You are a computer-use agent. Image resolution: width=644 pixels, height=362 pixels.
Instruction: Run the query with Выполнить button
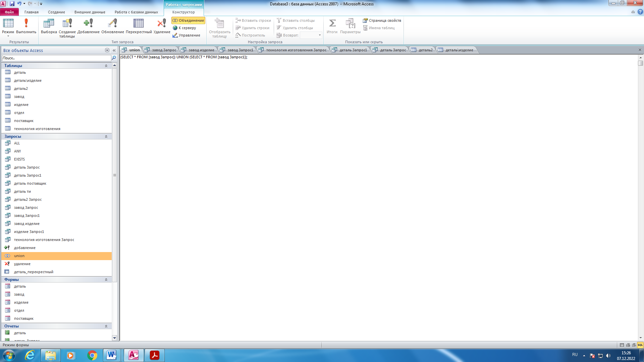[26, 26]
